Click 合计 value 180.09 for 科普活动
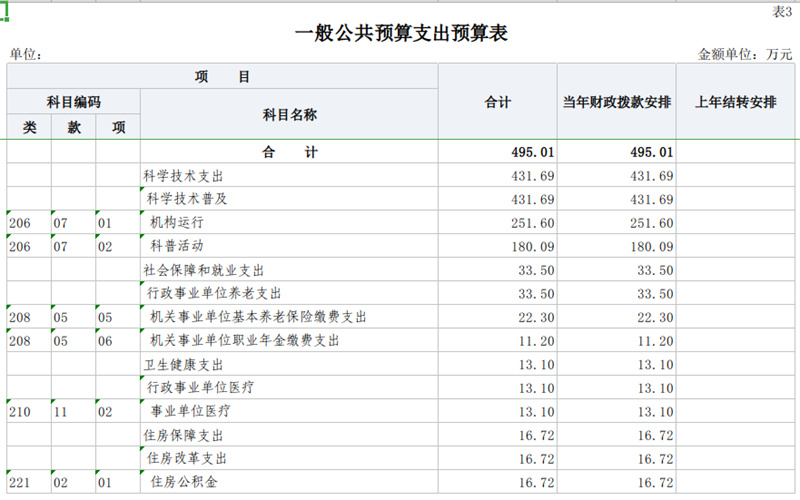800x500 pixels. (x=533, y=246)
